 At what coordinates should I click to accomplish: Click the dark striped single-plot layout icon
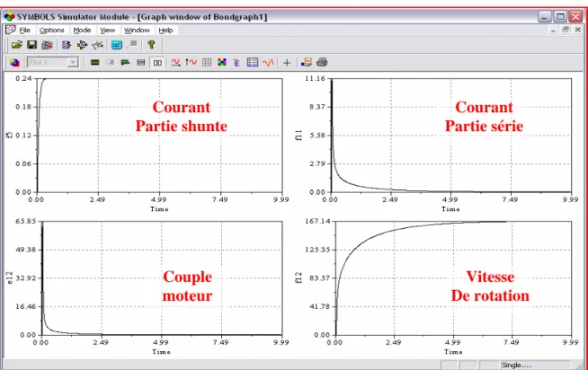95,63
